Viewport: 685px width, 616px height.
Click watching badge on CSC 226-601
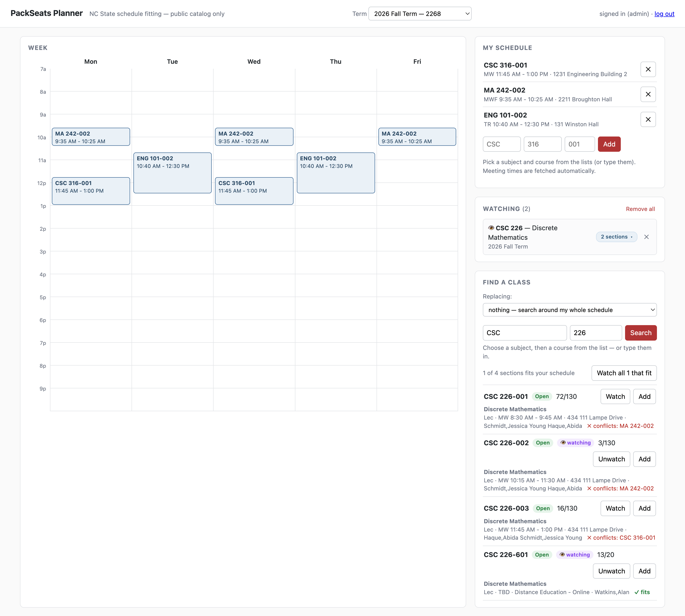pos(574,555)
